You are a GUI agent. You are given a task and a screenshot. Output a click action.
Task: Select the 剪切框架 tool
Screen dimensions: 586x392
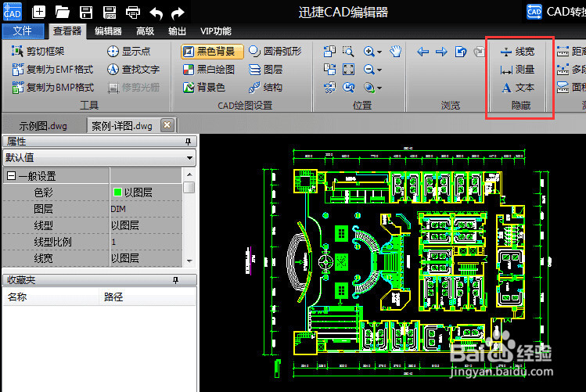click(38, 51)
